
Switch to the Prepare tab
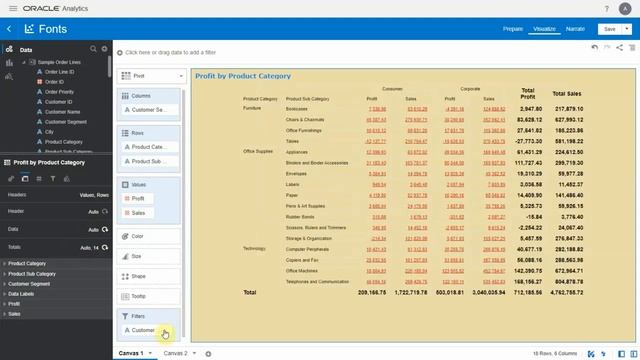pyautogui.click(x=513, y=29)
